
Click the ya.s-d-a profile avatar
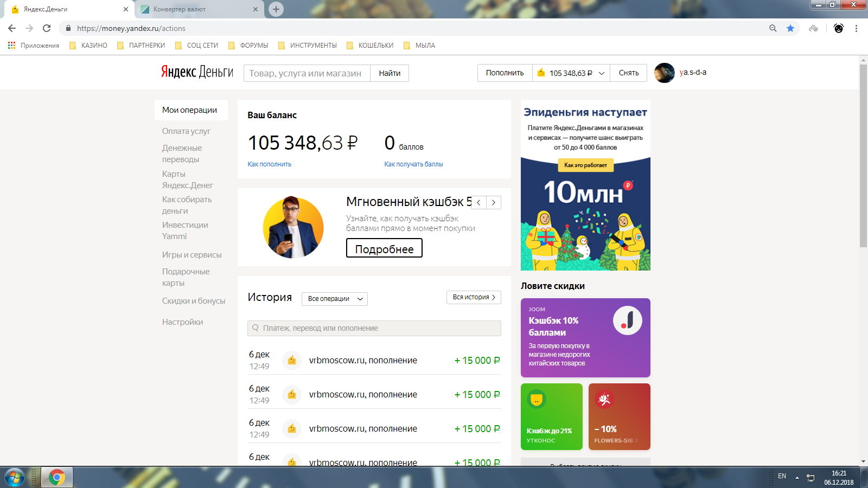[664, 73]
